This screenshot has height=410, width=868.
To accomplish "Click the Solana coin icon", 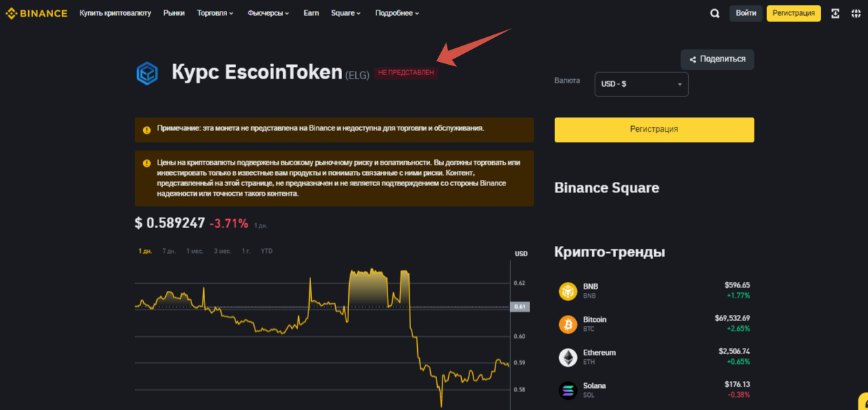I will coord(568,390).
